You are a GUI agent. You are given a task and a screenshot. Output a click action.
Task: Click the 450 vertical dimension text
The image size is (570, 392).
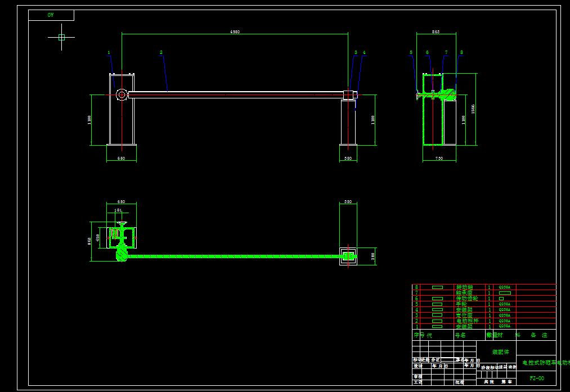pos(97,238)
